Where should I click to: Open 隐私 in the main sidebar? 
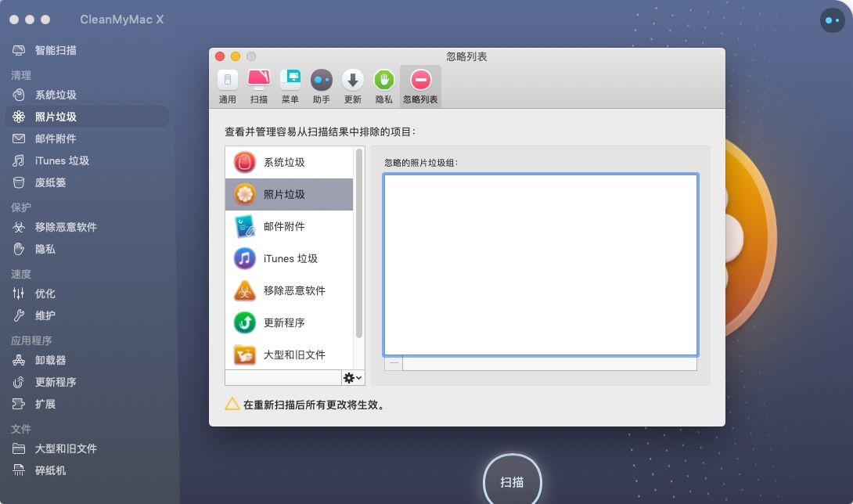click(87, 250)
